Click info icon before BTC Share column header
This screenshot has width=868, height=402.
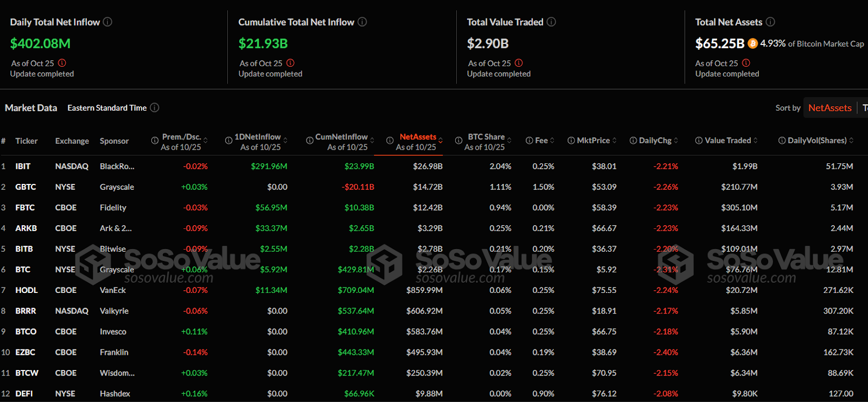point(458,141)
